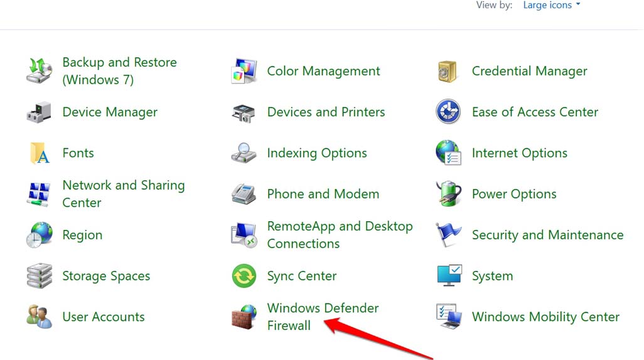Click the Sync Center green arrows icon

point(244,276)
